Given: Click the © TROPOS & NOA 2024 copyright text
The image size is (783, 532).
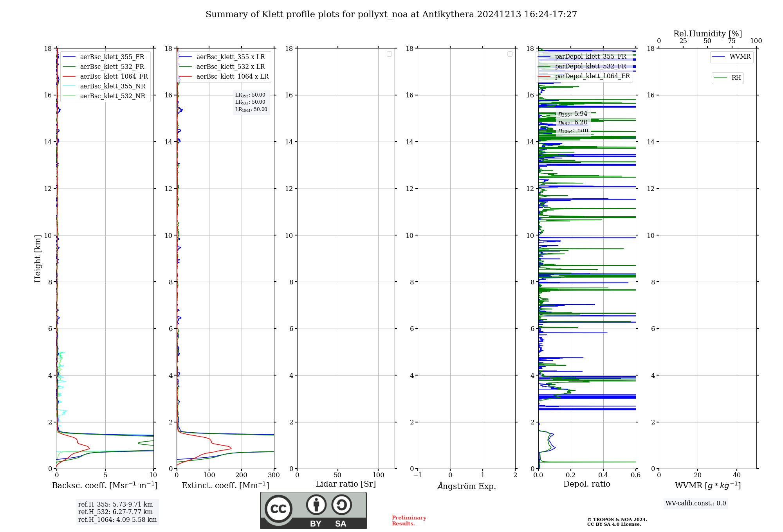Looking at the screenshot, I should click(x=617, y=520).
